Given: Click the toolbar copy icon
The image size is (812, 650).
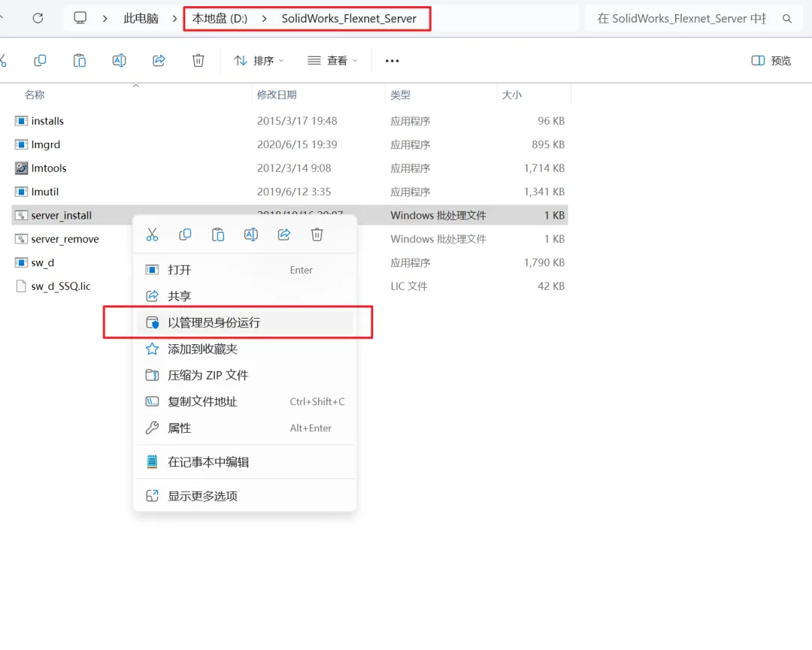Looking at the screenshot, I should tap(40, 61).
